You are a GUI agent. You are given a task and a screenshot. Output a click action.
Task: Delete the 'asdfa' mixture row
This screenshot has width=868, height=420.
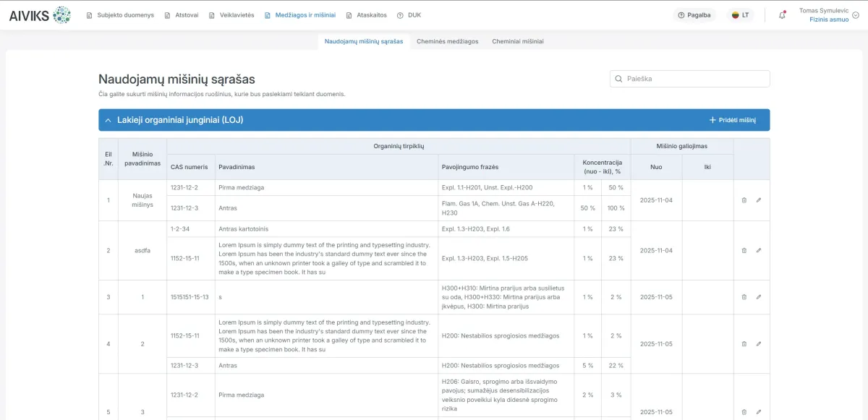coord(744,251)
